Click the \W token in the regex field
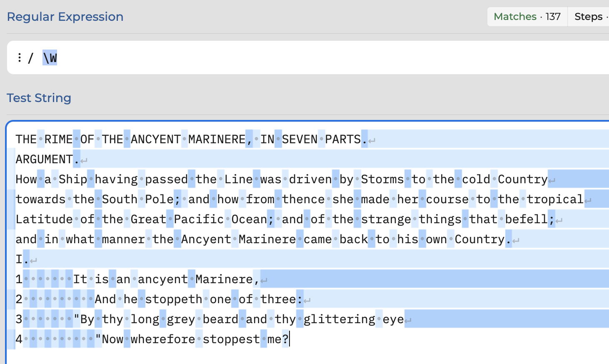This screenshot has height=364, width=609. point(50,58)
